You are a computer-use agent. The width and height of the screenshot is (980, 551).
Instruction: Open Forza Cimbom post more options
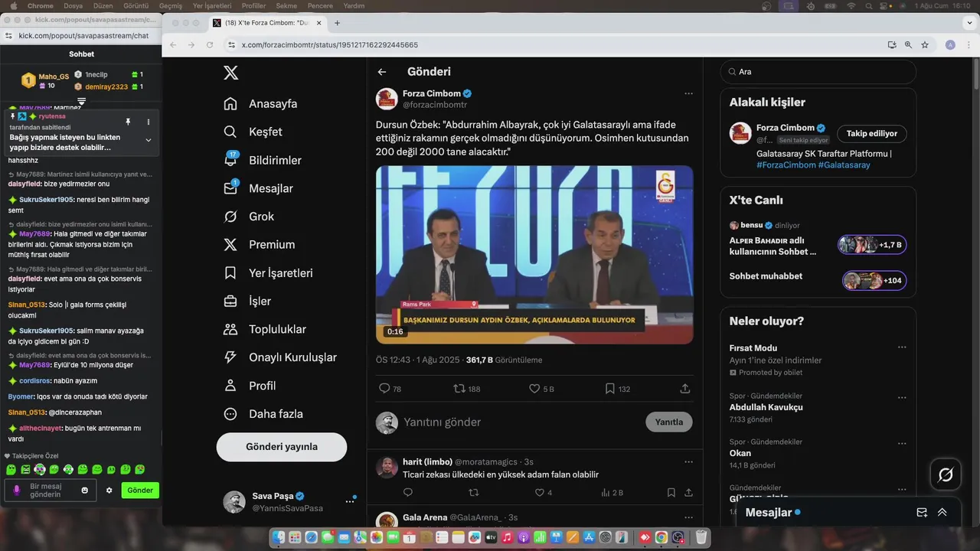point(688,93)
